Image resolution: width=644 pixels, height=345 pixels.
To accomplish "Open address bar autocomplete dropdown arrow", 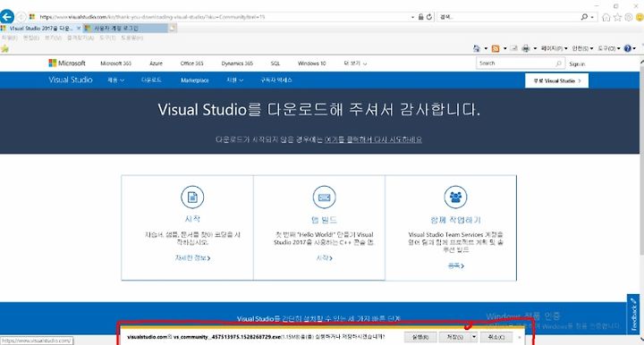I will [412, 17].
